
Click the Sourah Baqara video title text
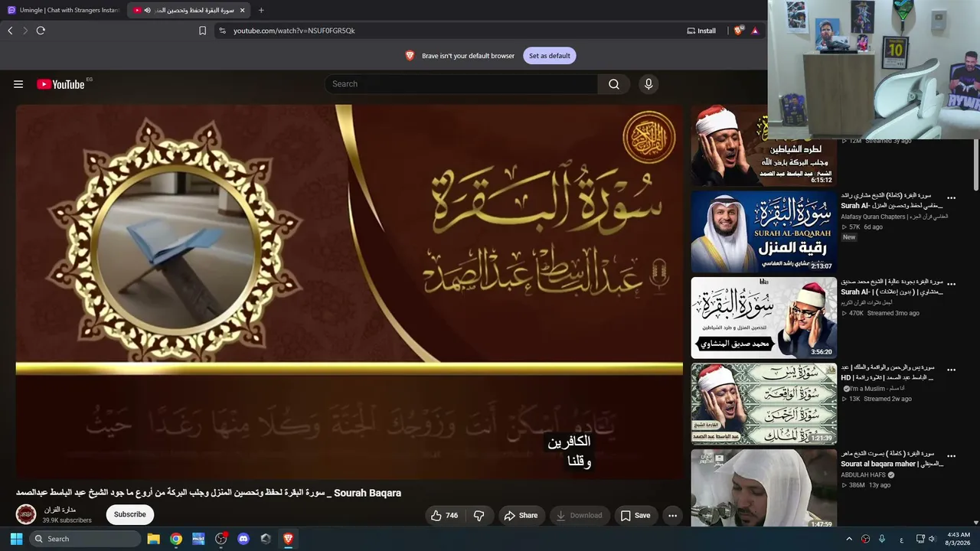pyautogui.click(x=208, y=493)
